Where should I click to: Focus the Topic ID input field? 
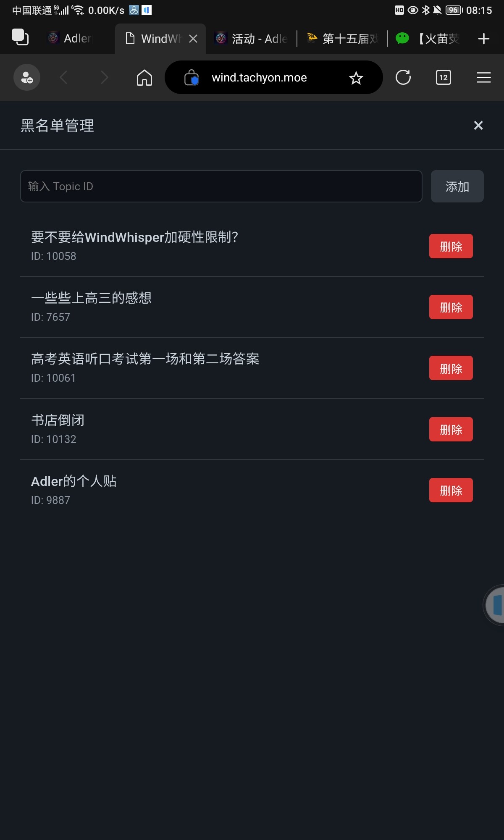tap(221, 186)
